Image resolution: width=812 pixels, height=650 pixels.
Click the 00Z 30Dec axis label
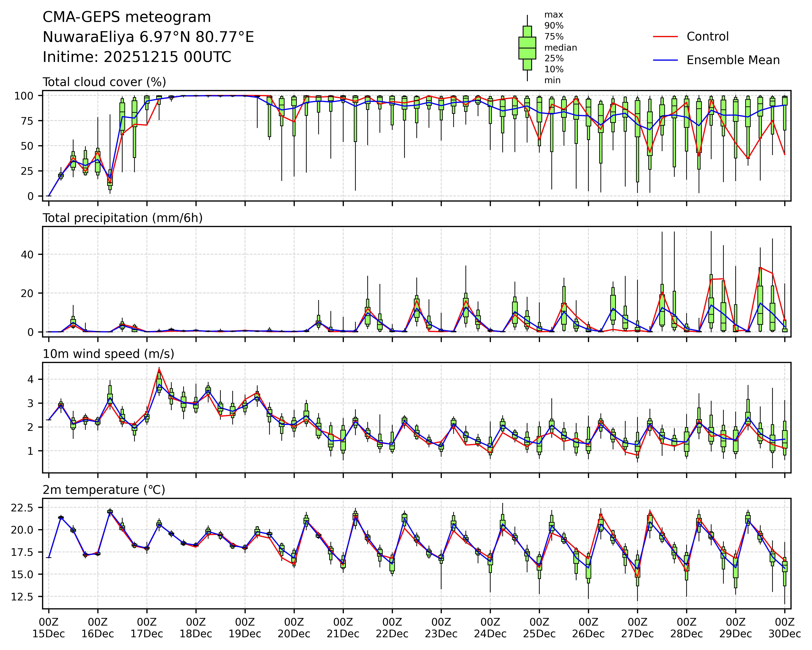click(x=785, y=628)
